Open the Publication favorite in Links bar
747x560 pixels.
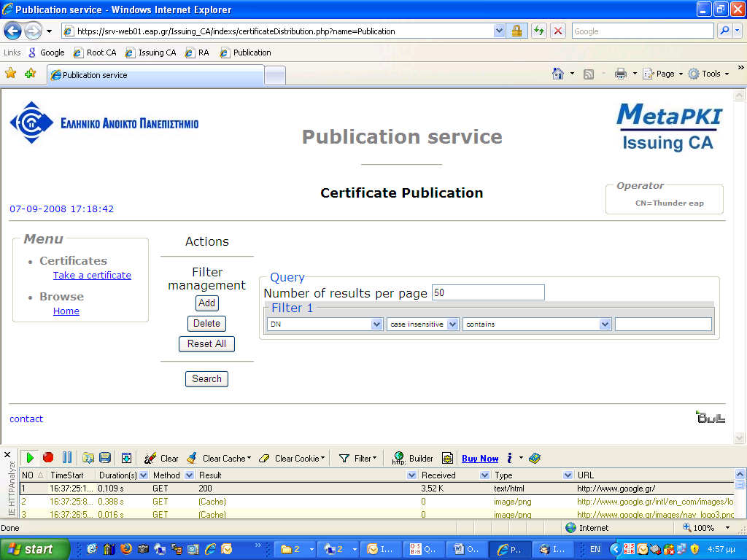click(x=245, y=52)
